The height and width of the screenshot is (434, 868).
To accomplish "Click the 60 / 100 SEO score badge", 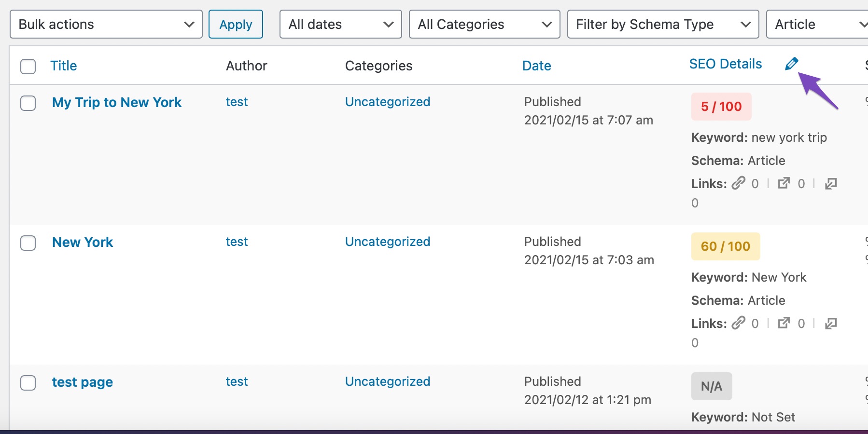I will (725, 246).
